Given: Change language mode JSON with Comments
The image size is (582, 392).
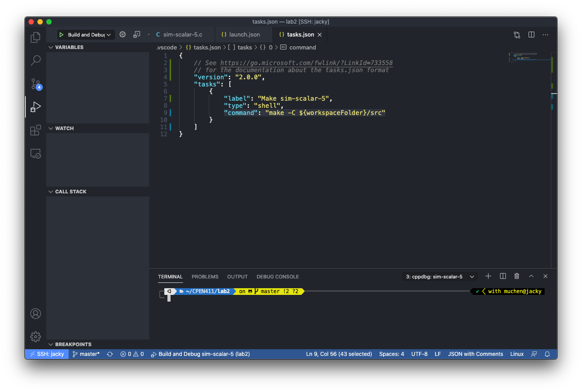Looking at the screenshot, I should point(476,354).
